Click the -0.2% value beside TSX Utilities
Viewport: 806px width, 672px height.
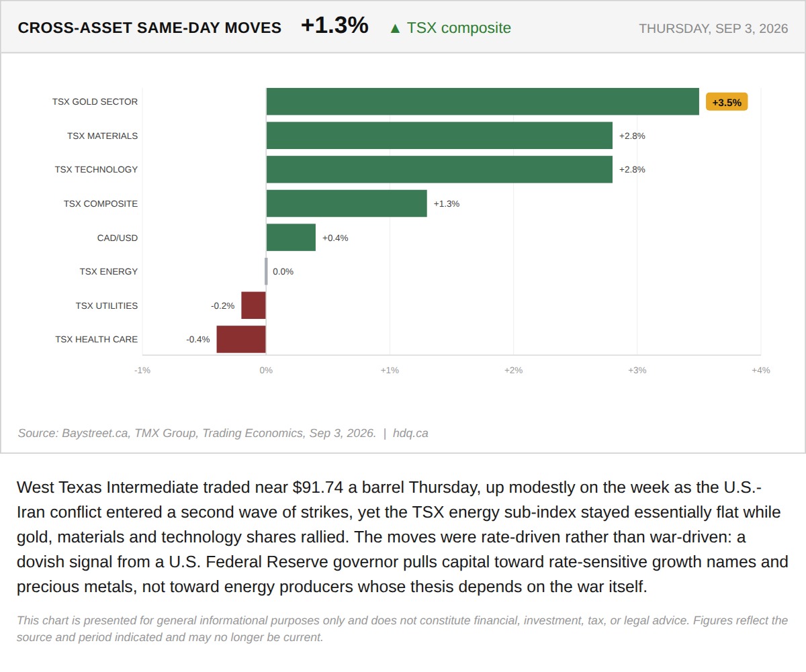point(222,305)
